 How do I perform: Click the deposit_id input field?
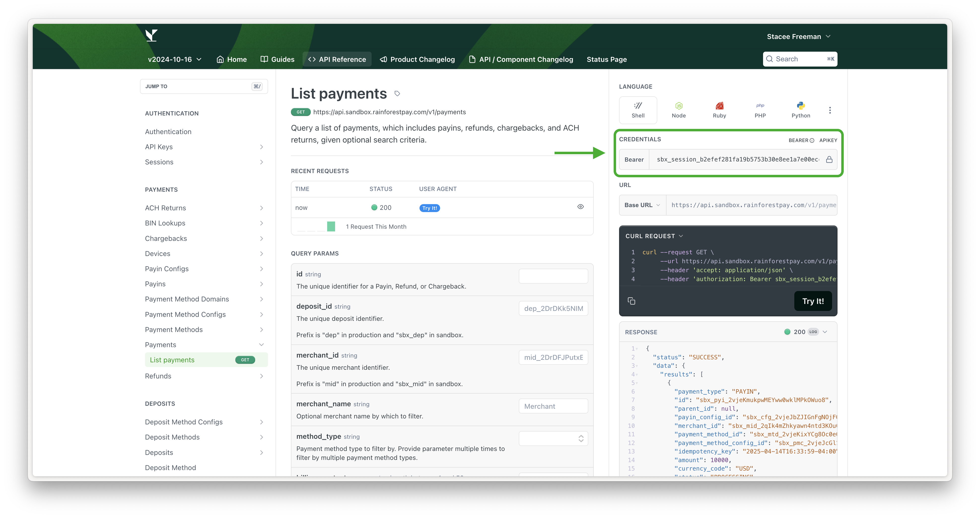(x=553, y=309)
